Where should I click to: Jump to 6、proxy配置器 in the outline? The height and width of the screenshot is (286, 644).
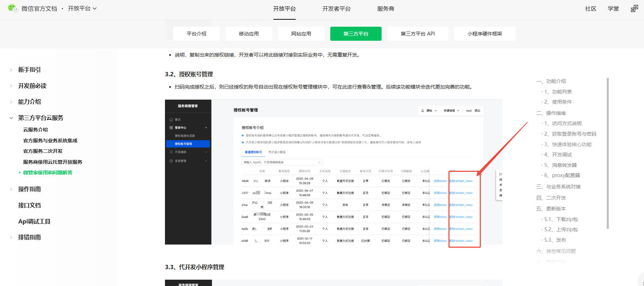(562, 175)
